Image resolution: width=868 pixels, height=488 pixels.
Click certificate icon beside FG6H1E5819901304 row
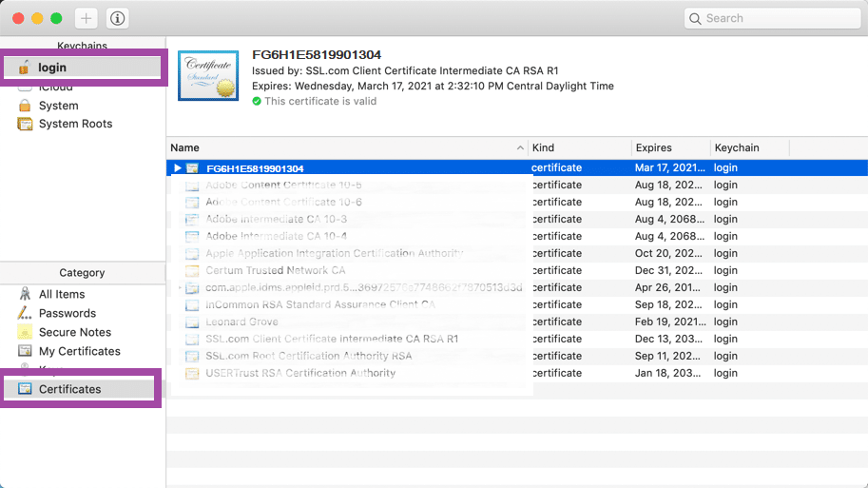(x=192, y=168)
